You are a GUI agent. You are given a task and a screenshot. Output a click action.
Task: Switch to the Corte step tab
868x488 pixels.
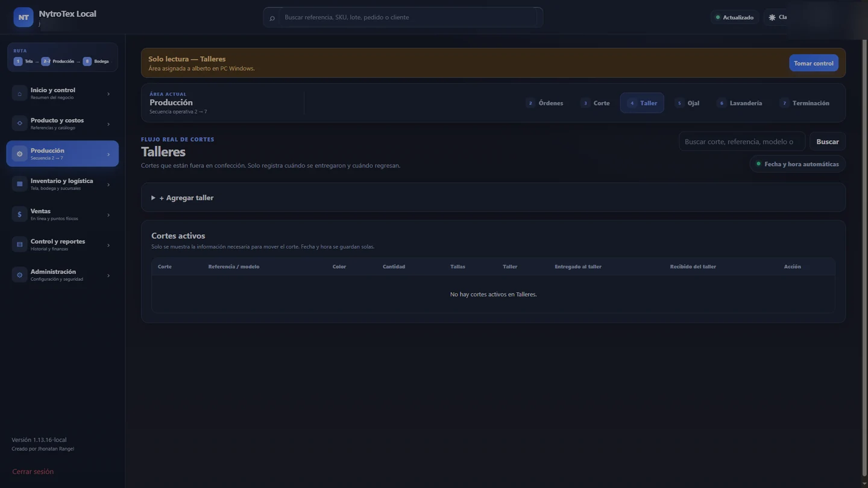coord(595,103)
